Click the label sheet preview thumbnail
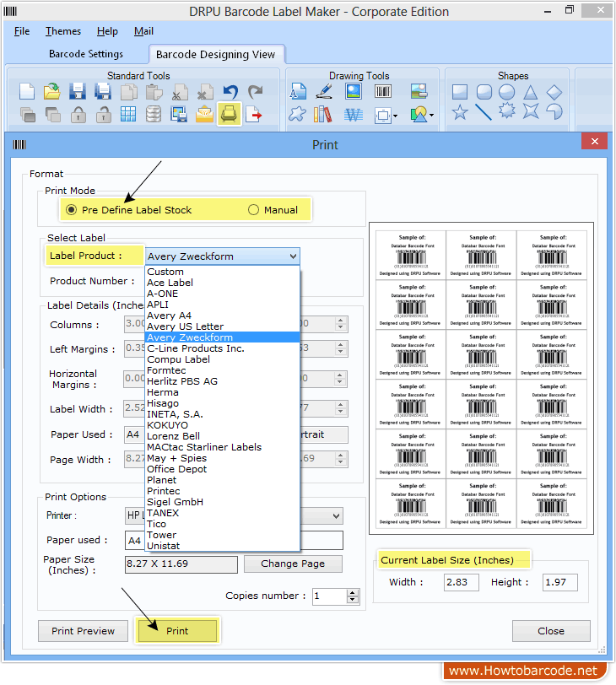The image size is (616, 685). pos(481,378)
